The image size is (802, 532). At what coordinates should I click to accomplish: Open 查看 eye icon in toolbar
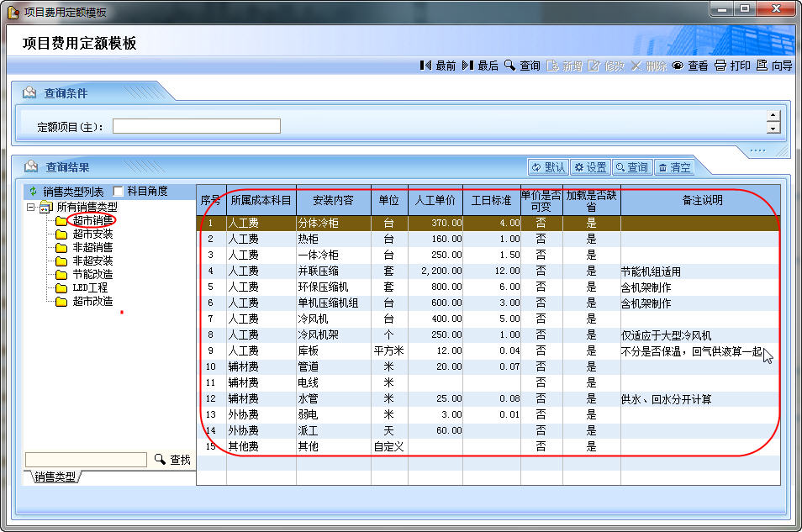tap(689, 66)
